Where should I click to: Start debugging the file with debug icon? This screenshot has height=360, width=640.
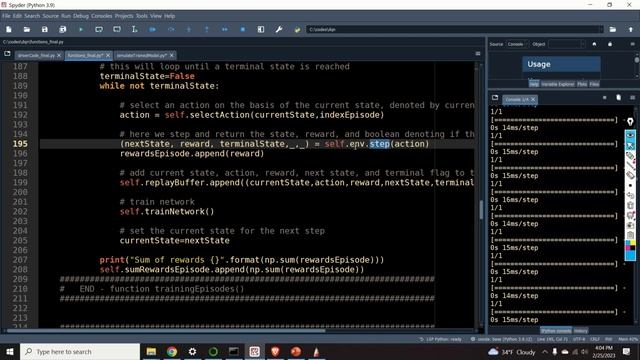153,29
